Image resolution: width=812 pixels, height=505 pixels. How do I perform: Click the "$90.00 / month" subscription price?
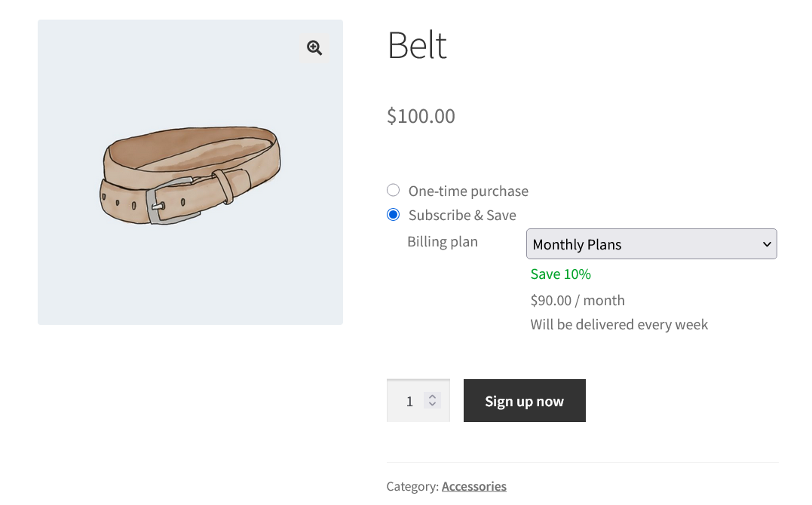coord(578,300)
